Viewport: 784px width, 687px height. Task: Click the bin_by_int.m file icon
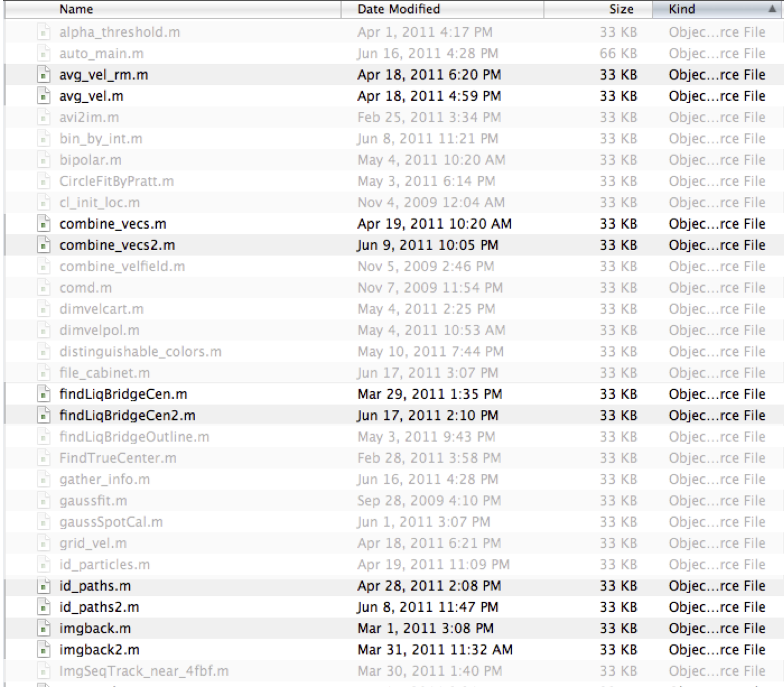pyautogui.click(x=44, y=139)
